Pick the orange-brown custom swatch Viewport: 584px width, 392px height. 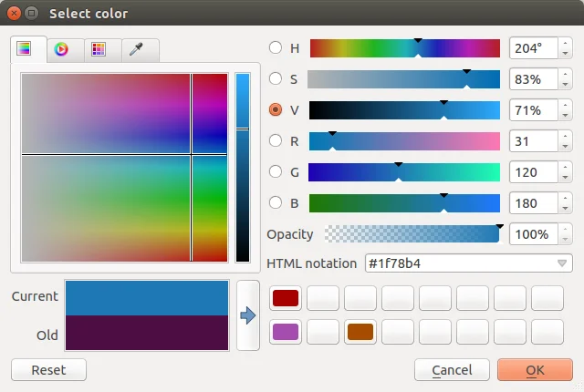(360, 333)
